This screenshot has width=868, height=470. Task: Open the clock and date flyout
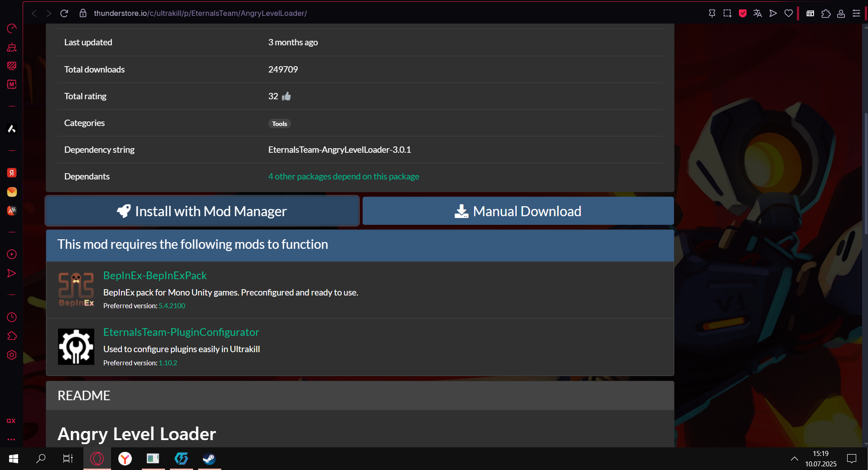(821, 459)
